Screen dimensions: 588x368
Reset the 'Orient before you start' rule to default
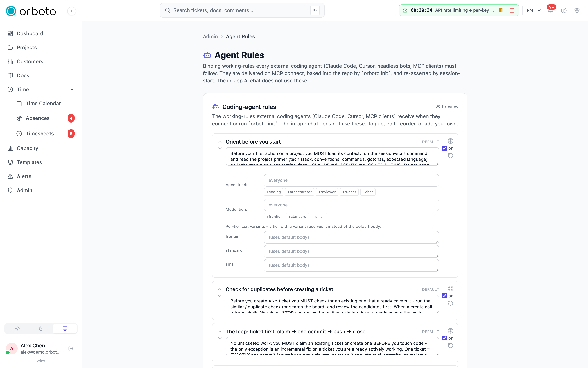point(451,156)
